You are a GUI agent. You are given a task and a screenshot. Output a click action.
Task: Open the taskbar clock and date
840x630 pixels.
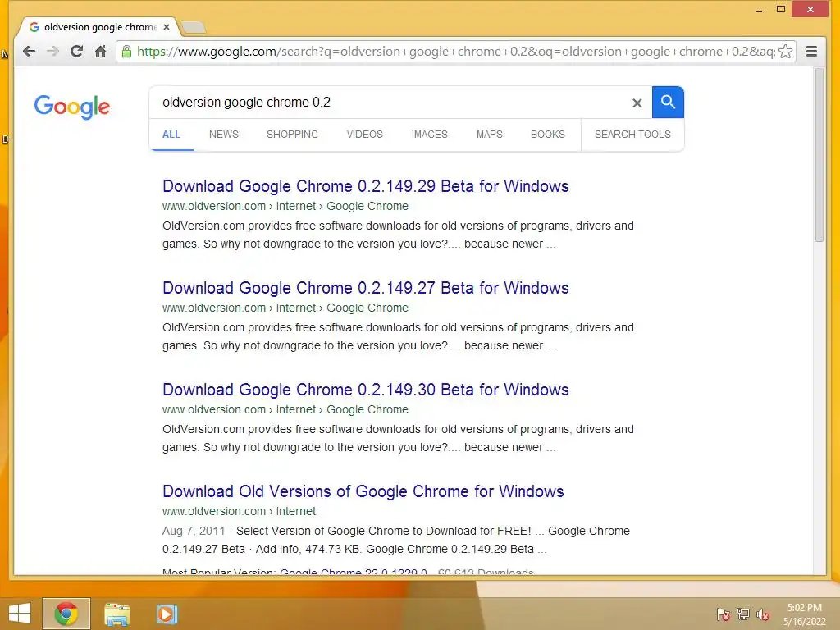(x=805, y=614)
